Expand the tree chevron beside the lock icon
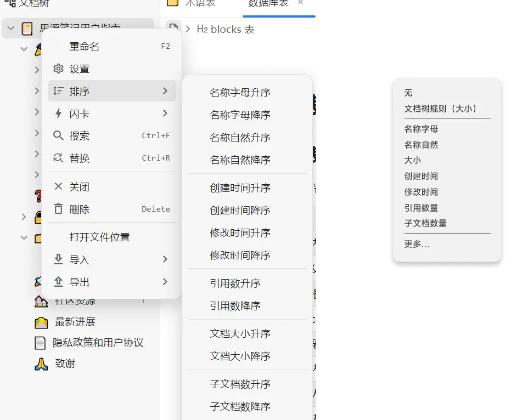 tap(24, 217)
